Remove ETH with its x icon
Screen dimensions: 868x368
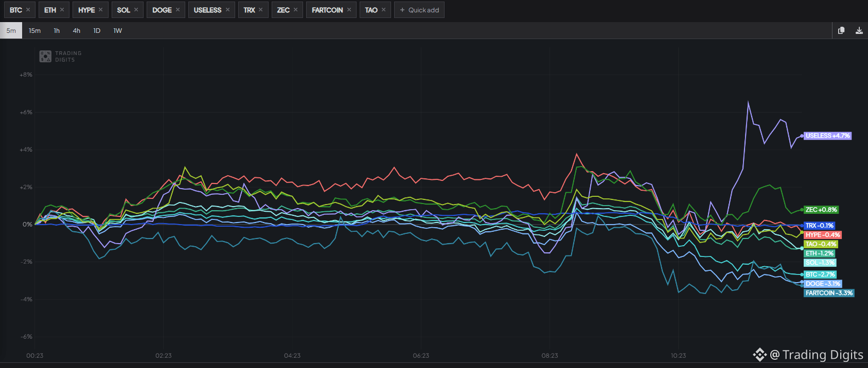point(62,10)
